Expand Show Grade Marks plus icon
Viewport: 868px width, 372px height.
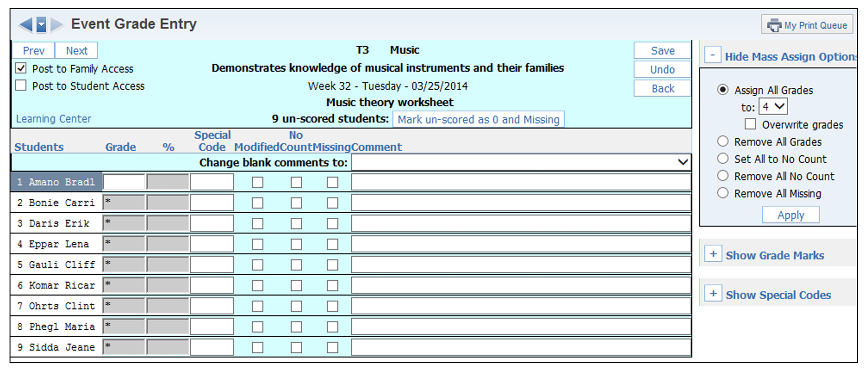713,254
